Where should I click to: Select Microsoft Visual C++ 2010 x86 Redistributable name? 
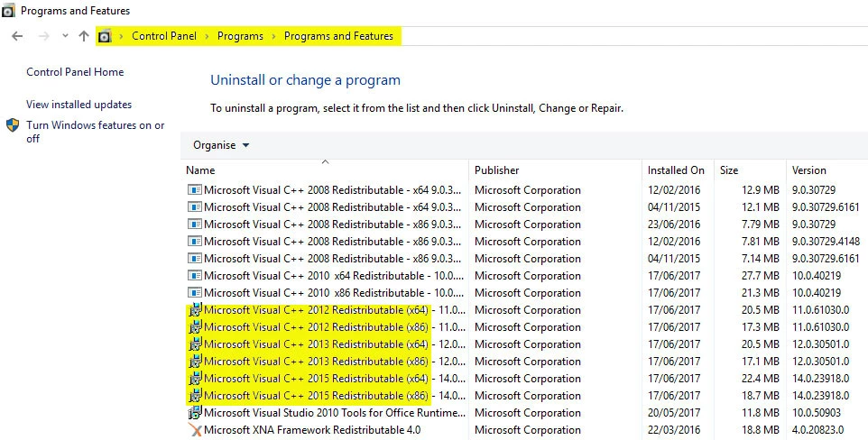point(335,293)
